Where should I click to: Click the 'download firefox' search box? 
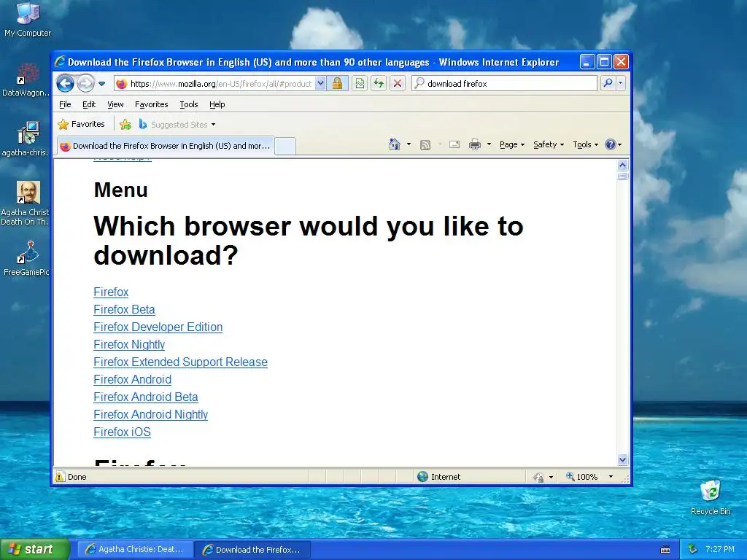tap(505, 84)
